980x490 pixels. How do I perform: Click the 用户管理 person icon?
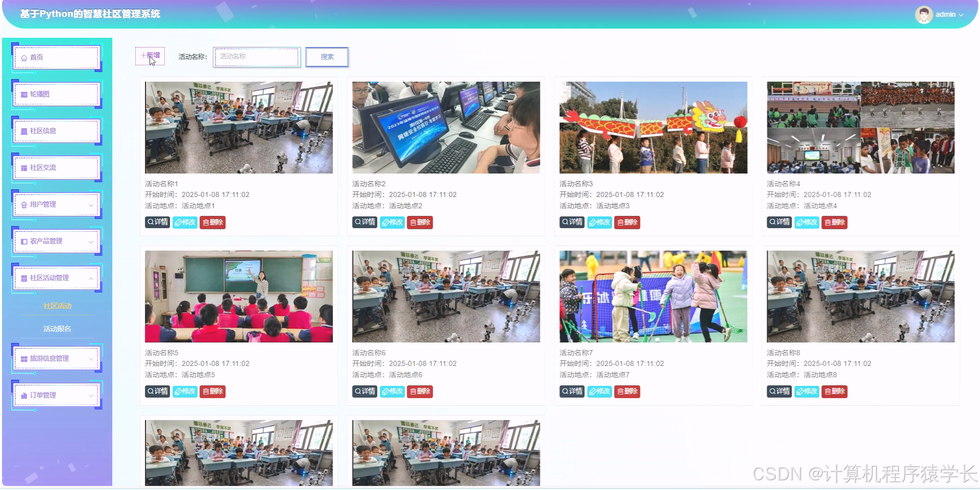point(24,205)
